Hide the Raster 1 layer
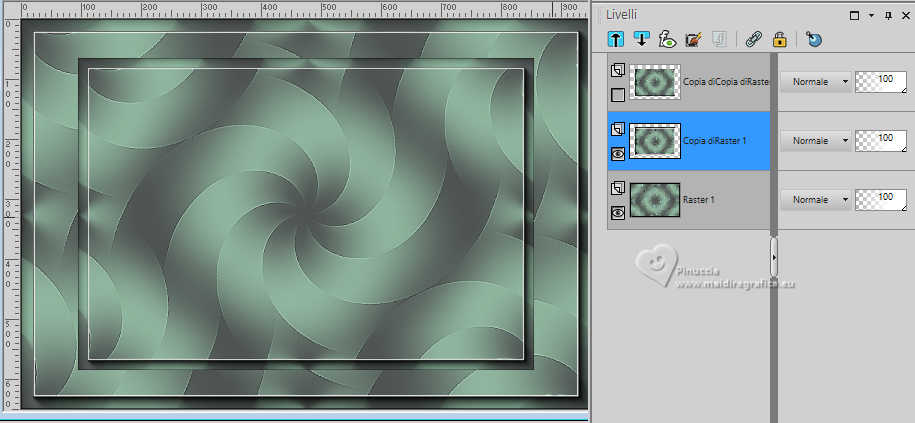Screen dimensions: 915x423 [618, 212]
